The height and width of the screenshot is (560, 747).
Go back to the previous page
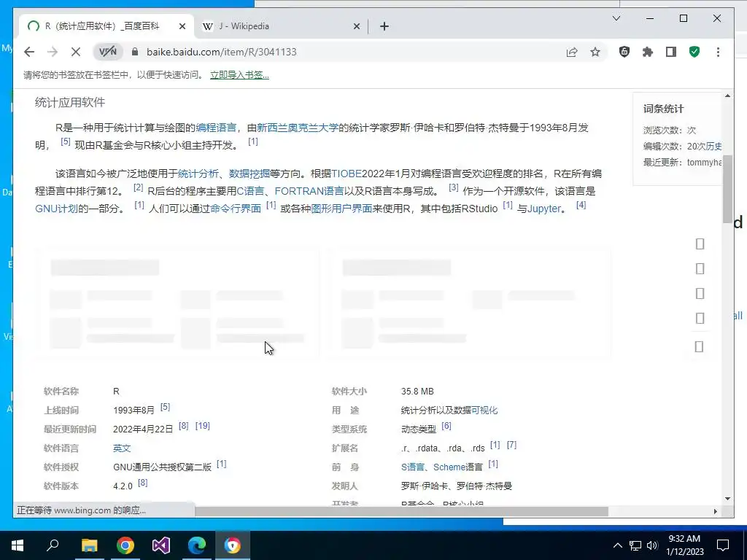29,52
